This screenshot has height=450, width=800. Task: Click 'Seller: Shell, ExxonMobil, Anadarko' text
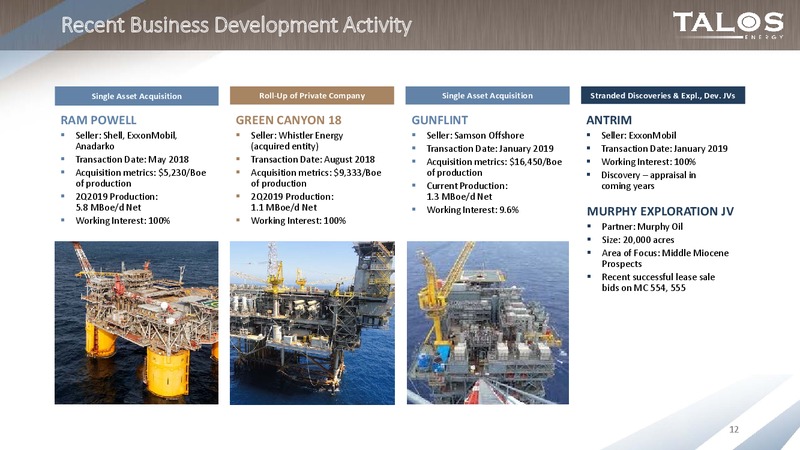(x=126, y=141)
